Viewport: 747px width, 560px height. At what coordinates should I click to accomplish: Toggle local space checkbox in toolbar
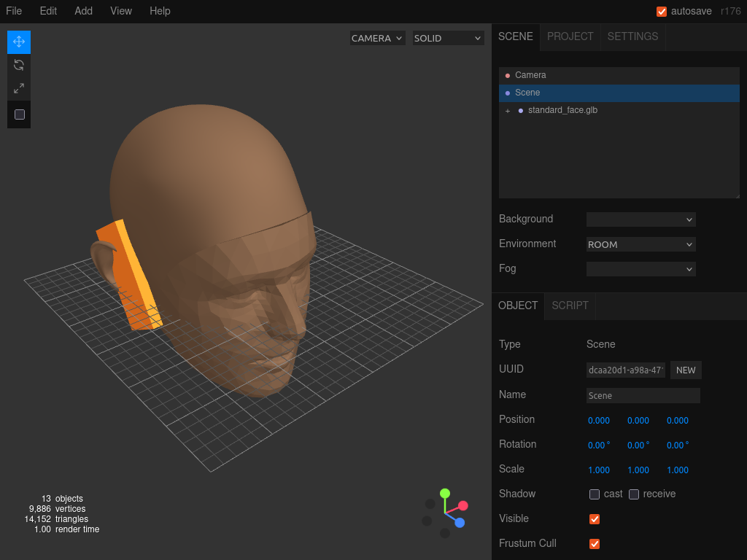[x=20, y=114]
